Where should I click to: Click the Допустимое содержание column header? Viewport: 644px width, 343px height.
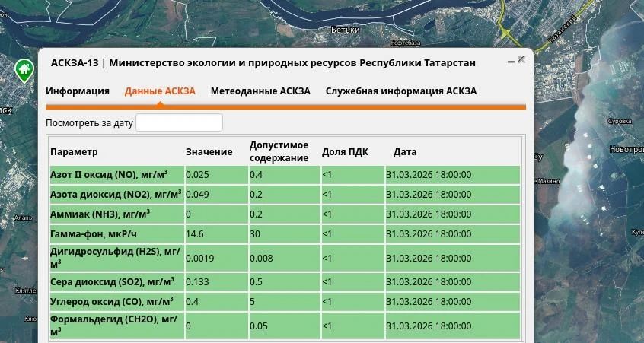point(279,151)
